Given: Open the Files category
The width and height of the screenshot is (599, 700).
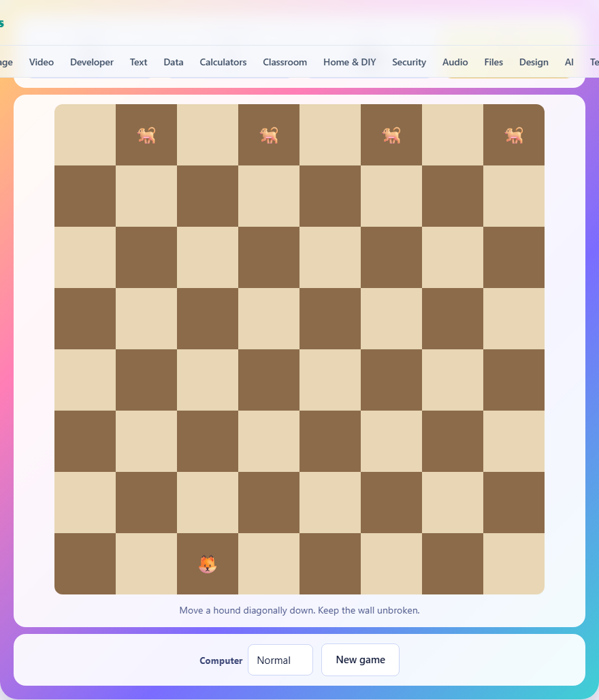Looking at the screenshot, I should [x=493, y=62].
